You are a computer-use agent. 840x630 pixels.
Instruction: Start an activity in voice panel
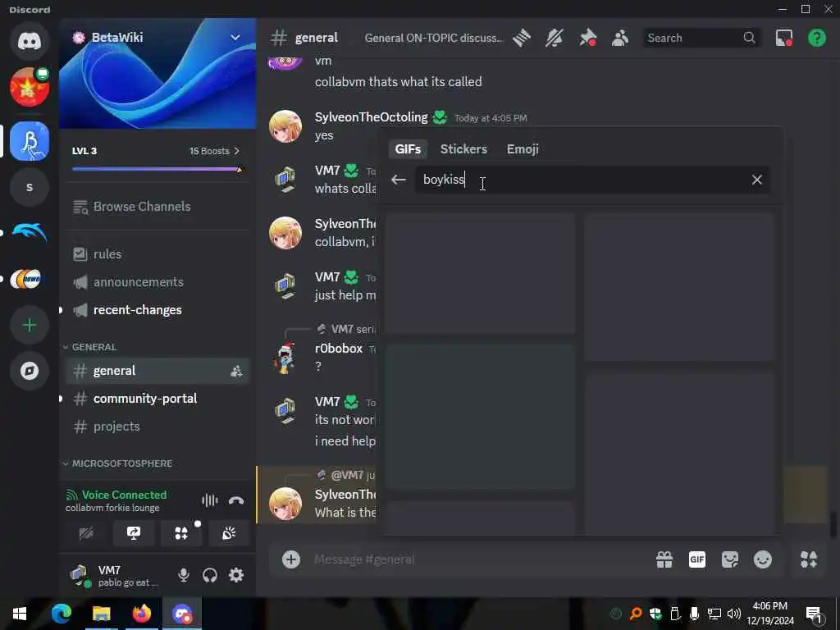coord(181,533)
